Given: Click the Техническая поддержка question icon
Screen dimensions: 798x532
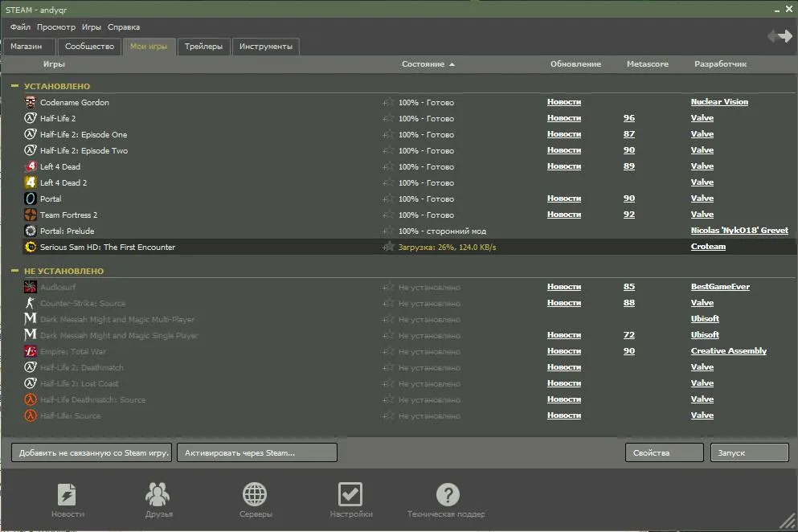Looking at the screenshot, I should coord(447,494).
